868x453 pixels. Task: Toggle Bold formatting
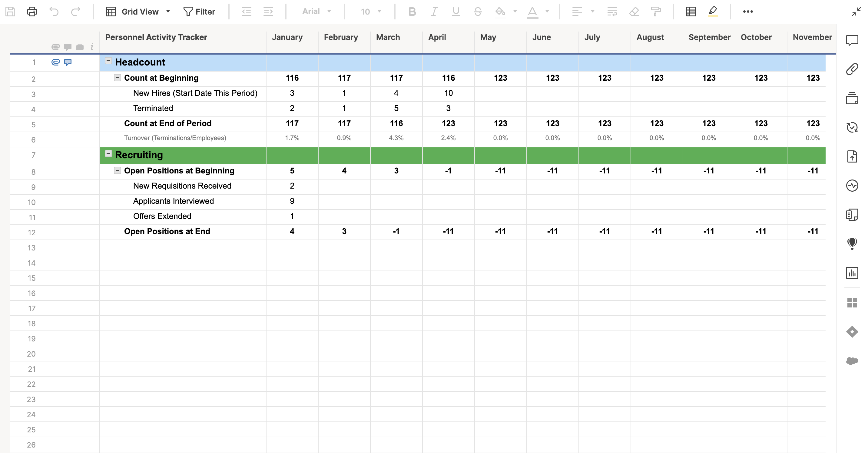click(x=412, y=12)
